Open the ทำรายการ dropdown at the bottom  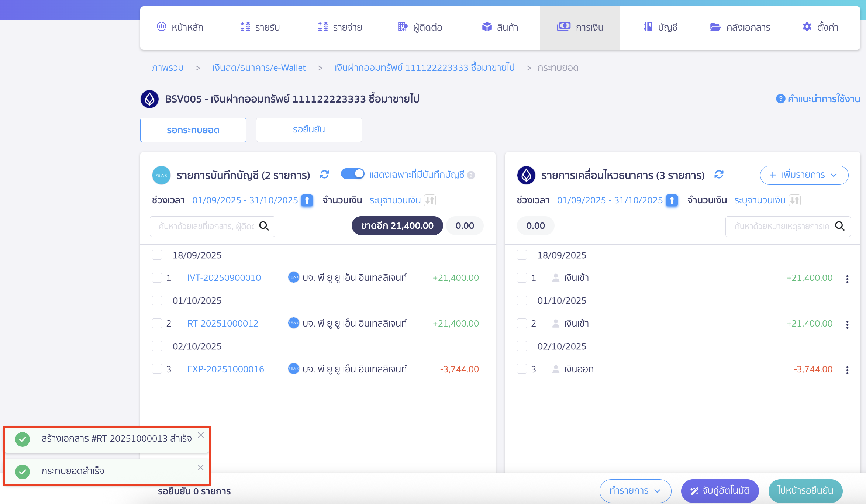(635, 491)
